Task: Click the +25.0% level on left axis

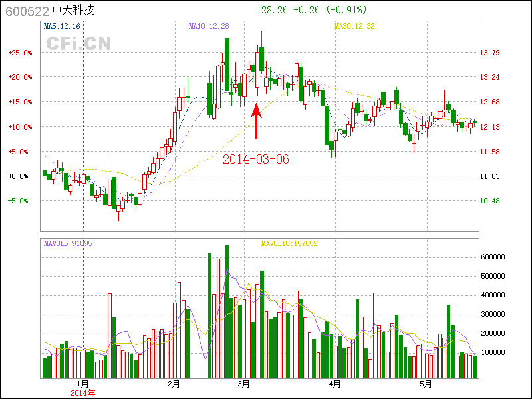Action: click(x=20, y=53)
